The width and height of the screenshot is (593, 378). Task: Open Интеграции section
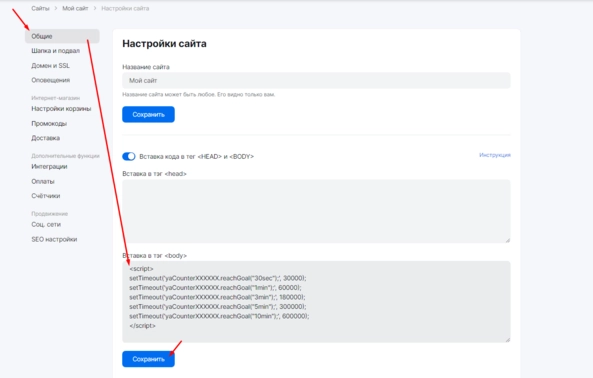tap(49, 167)
